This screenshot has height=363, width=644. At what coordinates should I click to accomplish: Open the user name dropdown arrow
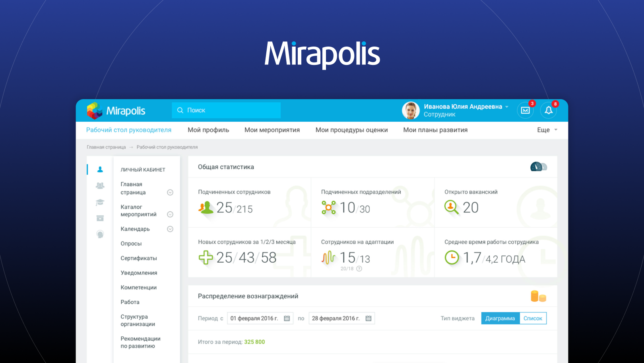507,107
